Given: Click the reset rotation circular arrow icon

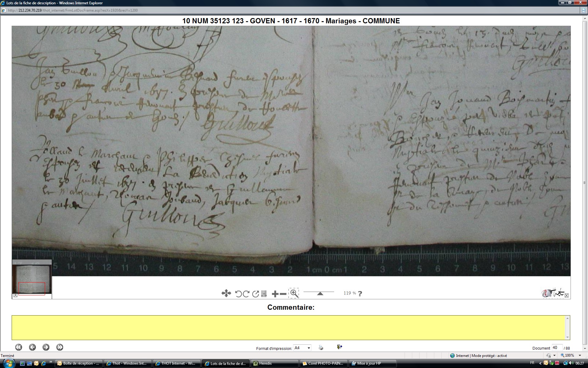Looking at the screenshot, I should click(255, 294).
